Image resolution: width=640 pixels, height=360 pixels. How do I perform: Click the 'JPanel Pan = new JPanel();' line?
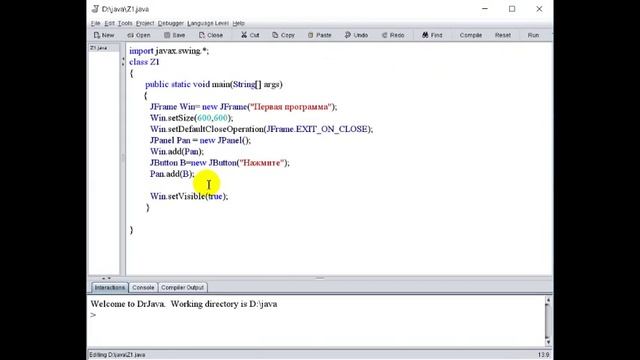pos(200,140)
